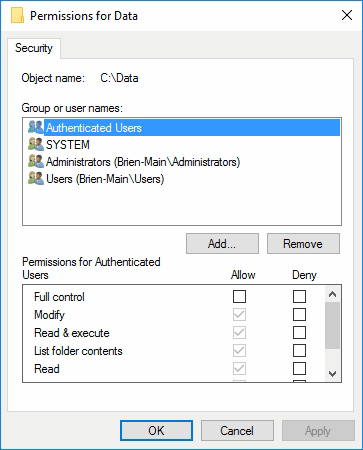Click the permissions list scroll down arrow
363x450 pixels.
tap(332, 374)
